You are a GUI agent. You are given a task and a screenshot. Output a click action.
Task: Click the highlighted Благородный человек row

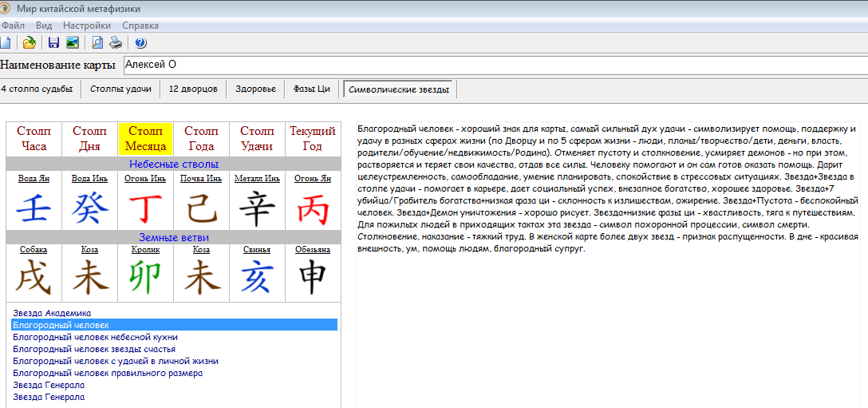click(175, 325)
